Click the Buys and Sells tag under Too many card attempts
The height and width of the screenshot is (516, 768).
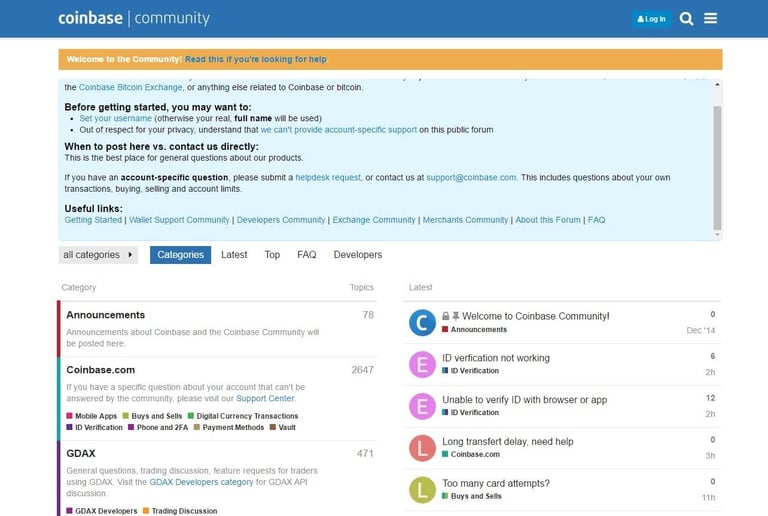tap(472, 496)
